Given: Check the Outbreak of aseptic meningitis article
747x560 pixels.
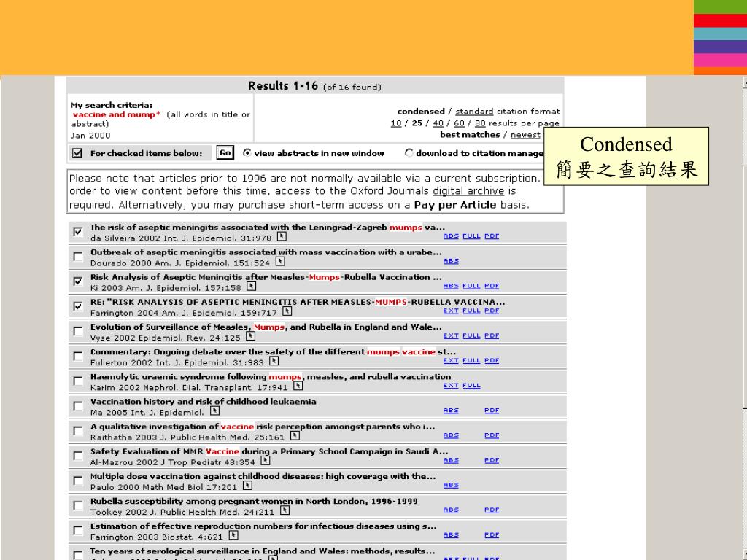Looking at the screenshot, I should click(77, 256).
